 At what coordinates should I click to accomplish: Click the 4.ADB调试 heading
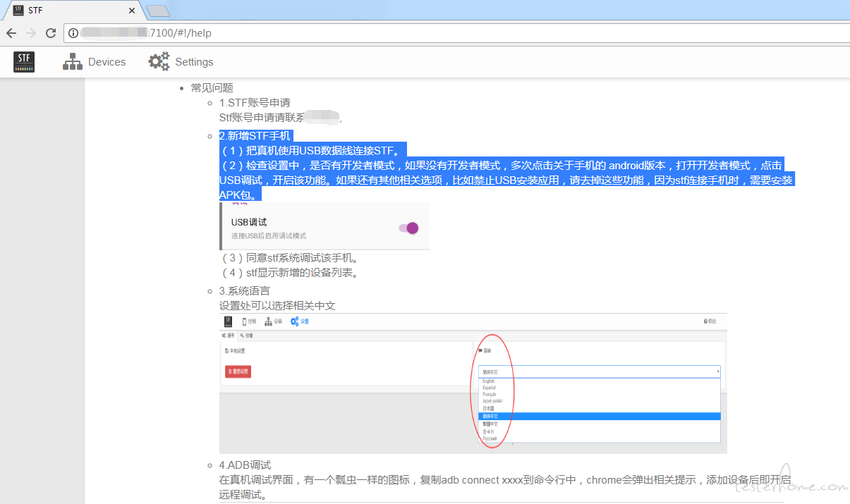pos(245,465)
